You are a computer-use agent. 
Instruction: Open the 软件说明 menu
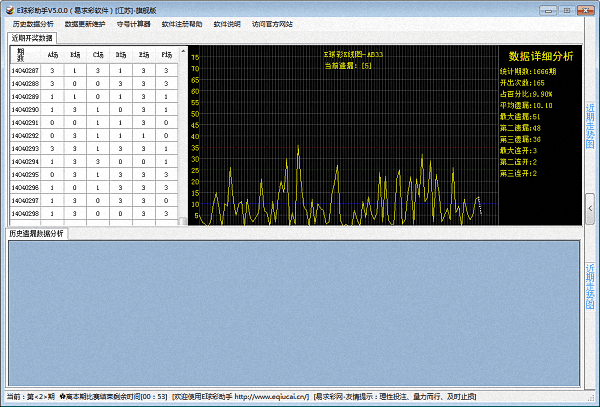click(x=227, y=24)
